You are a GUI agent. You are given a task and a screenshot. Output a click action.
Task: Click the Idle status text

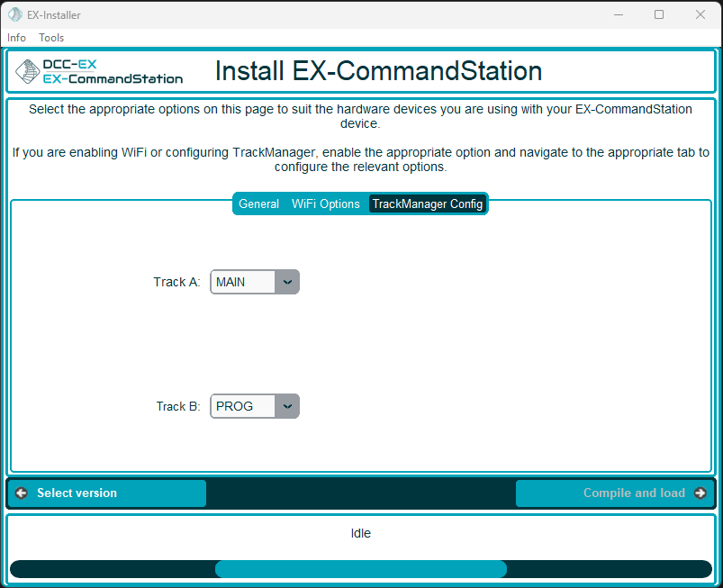[360, 533]
